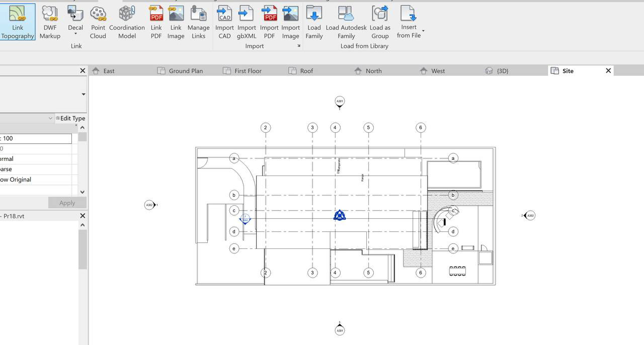Click Load Autodesk Family
The height and width of the screenshot is (345, 644).
(x=346, y=22)
